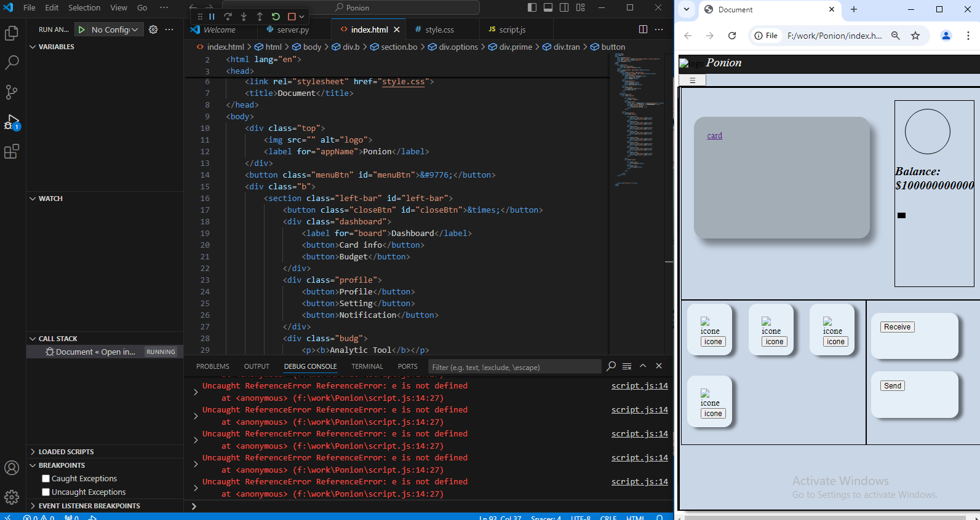
Task: Expand the Loaded Scripts section
Action: tap(66, 452)
